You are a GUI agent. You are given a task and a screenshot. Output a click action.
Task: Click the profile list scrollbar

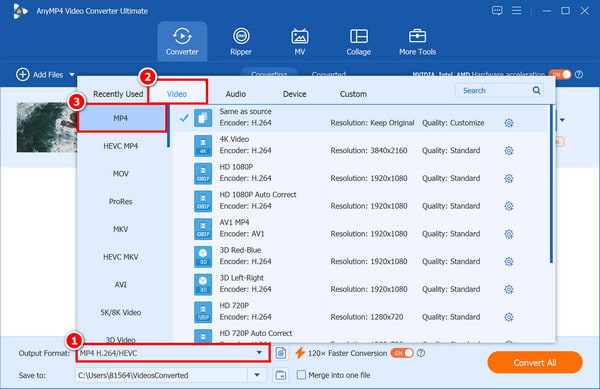(x=551, y=184)
